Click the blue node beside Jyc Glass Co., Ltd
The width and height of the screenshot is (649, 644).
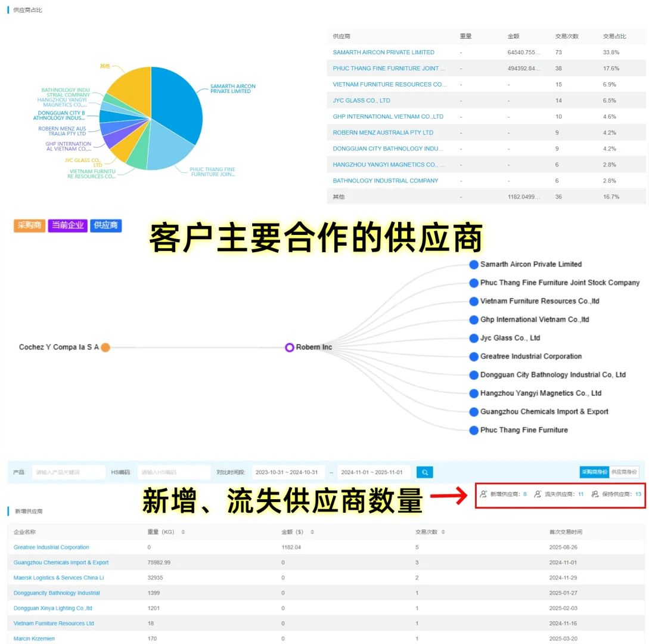(474, 338)
